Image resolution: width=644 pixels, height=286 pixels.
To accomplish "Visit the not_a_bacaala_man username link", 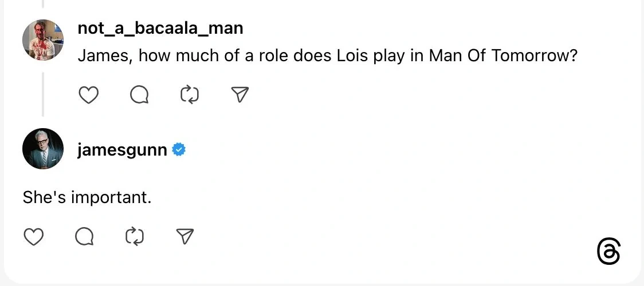I will coord(160,28).
